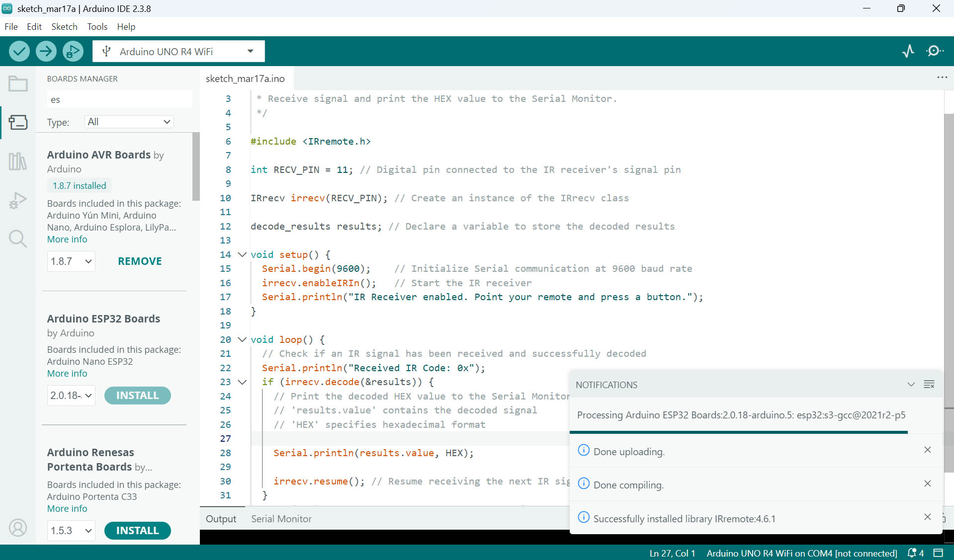Image resolution: width=954 pixels, height=560 pixels.
Task: Open the Serial Monitor magnifier icon
Action: point(935,51)
